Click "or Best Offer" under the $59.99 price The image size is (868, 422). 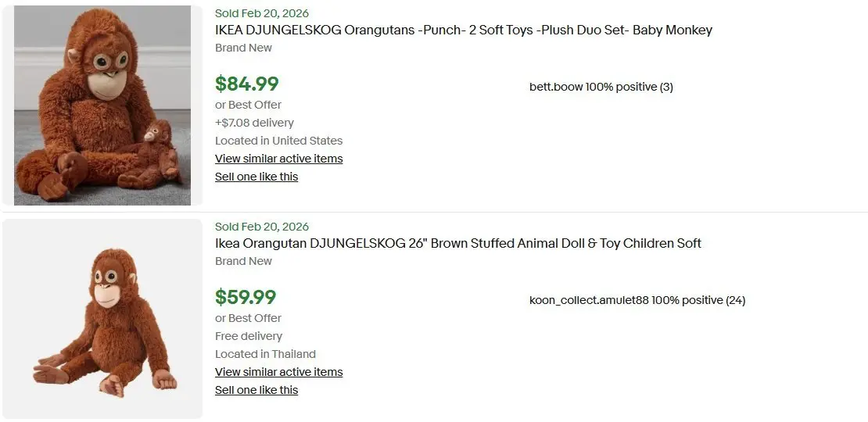tap(248, 318)
